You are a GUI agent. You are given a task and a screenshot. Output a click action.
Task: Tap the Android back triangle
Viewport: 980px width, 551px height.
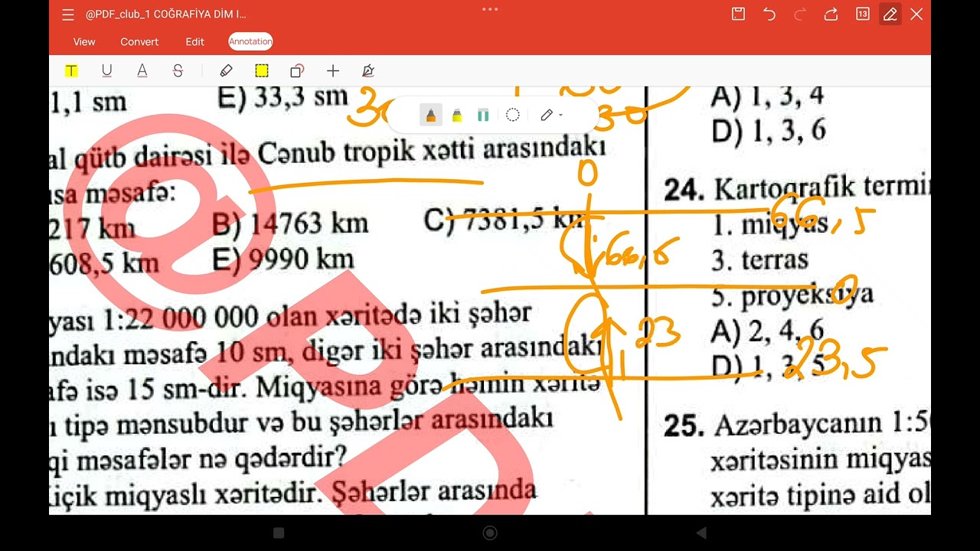click(701, 533)
